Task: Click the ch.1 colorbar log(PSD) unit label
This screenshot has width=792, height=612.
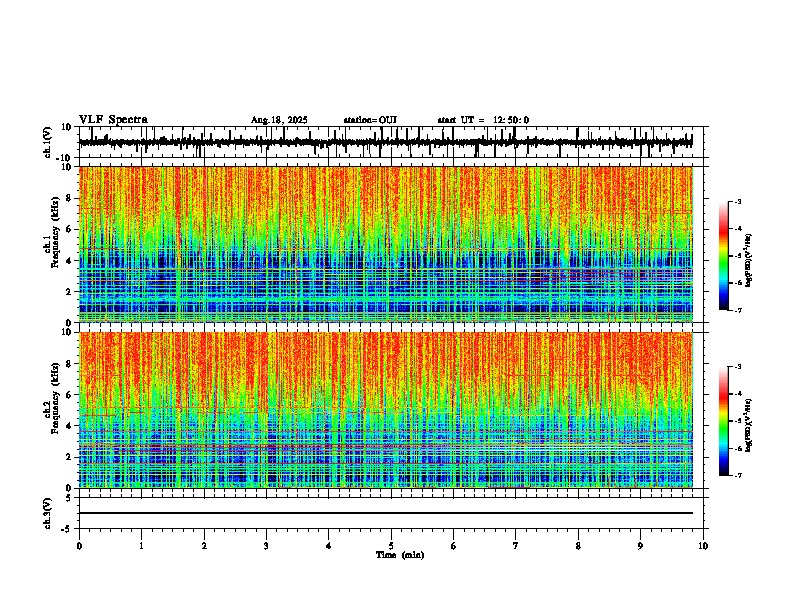Action: pyautogui.click(x=749, y=260)
